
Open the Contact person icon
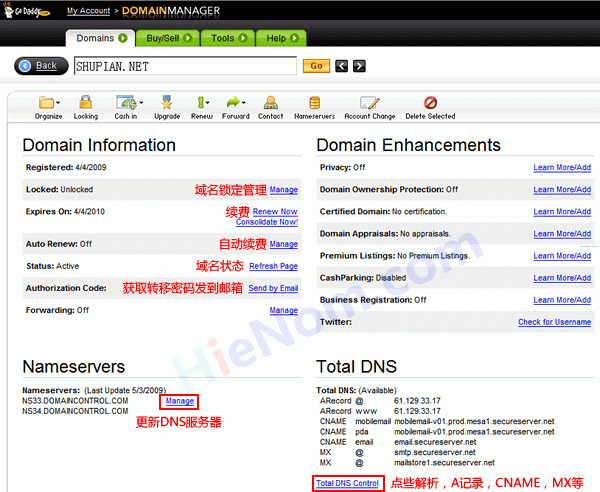tap(271, 103)
